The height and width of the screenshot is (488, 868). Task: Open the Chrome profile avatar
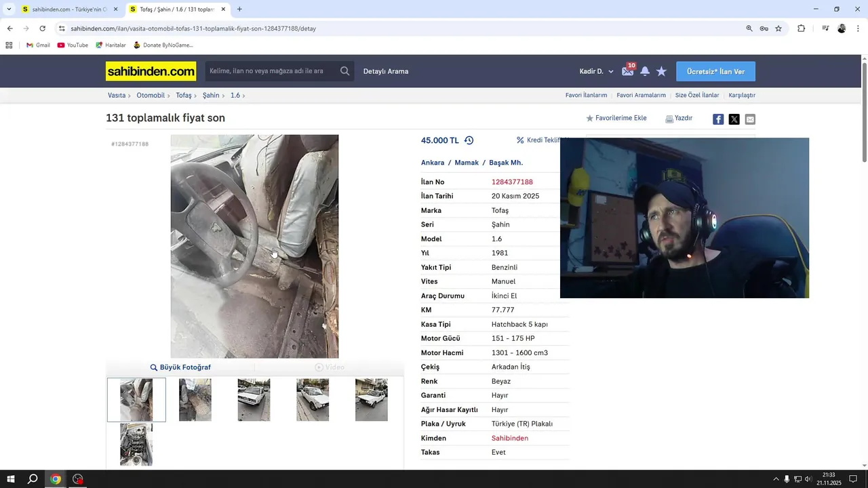coord(842,28)
